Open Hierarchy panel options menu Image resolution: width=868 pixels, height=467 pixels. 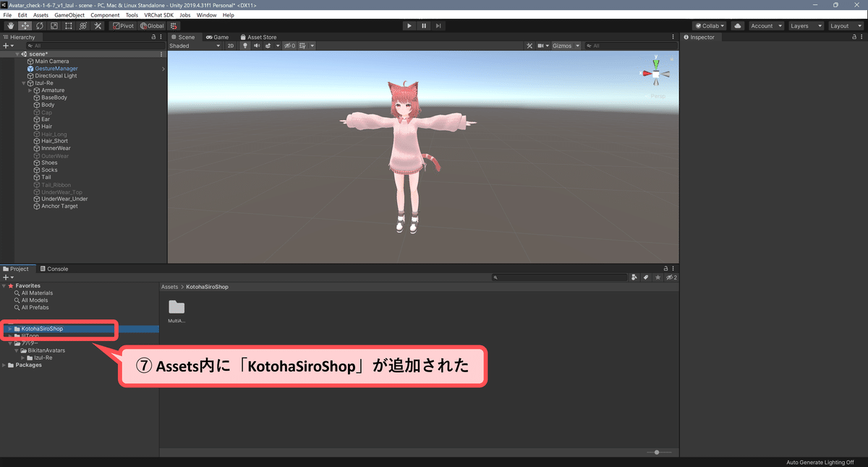point(161,37)
